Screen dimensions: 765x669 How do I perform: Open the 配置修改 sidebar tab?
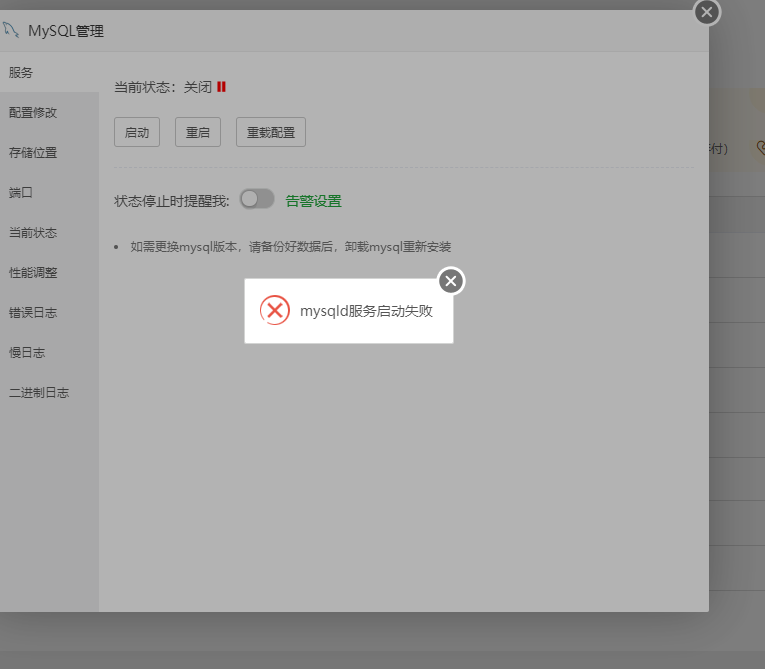tap(49, 112)
